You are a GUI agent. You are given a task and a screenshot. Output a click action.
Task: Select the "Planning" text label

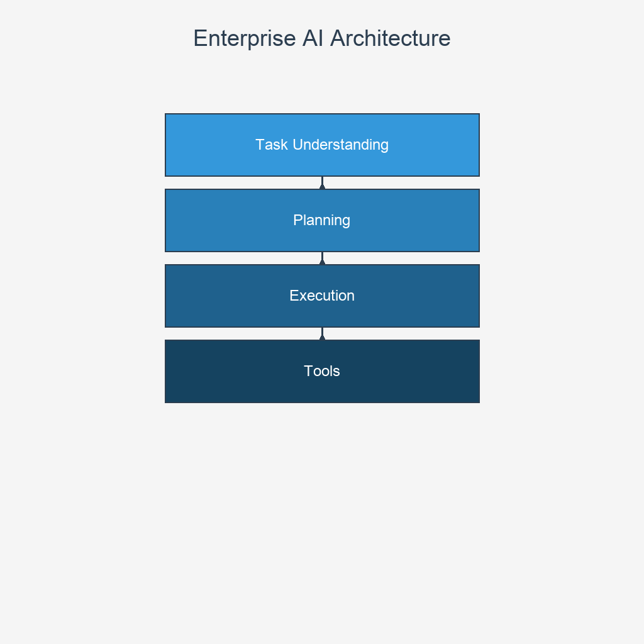coord(321,220)
